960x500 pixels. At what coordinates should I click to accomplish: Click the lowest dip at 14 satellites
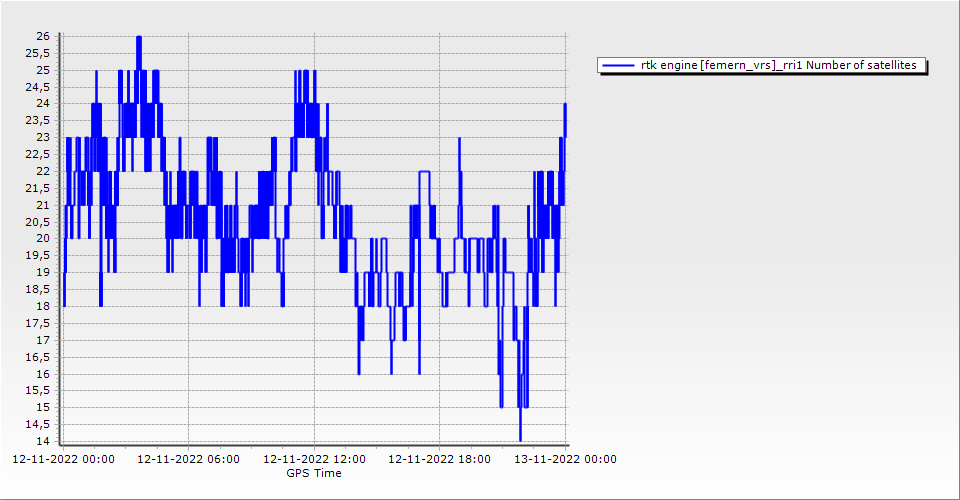click(x=520, y=439)
